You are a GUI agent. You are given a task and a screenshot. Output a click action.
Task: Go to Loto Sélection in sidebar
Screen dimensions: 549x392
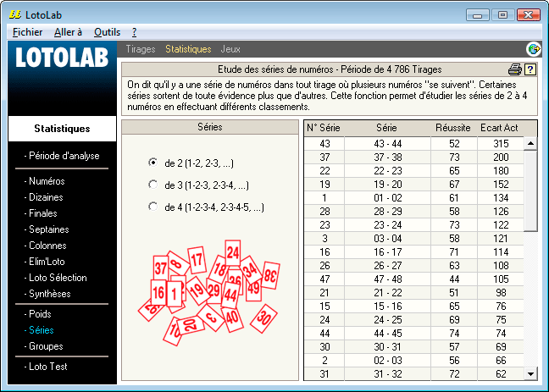click(58, 278)
